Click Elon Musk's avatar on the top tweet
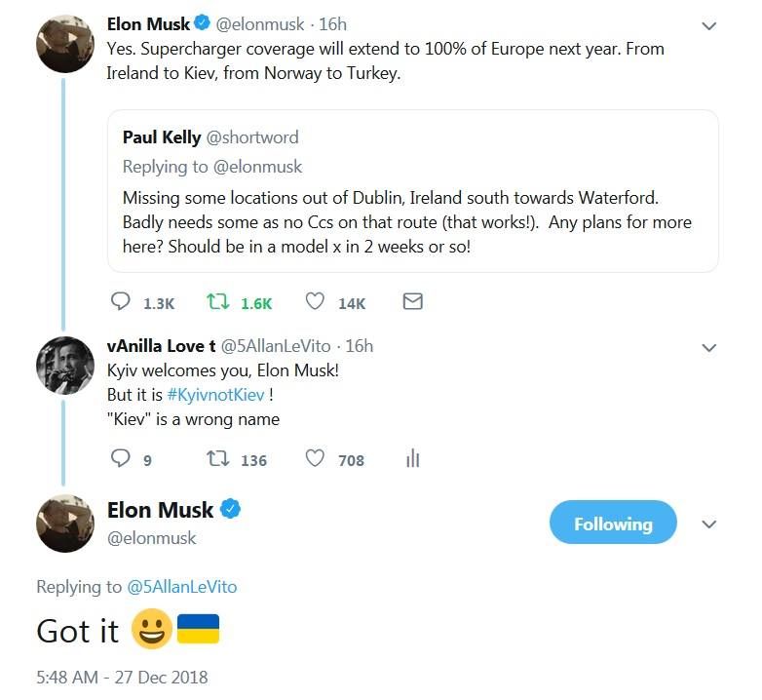This screenshot has width=762, height=700. [x=65, y=44]
